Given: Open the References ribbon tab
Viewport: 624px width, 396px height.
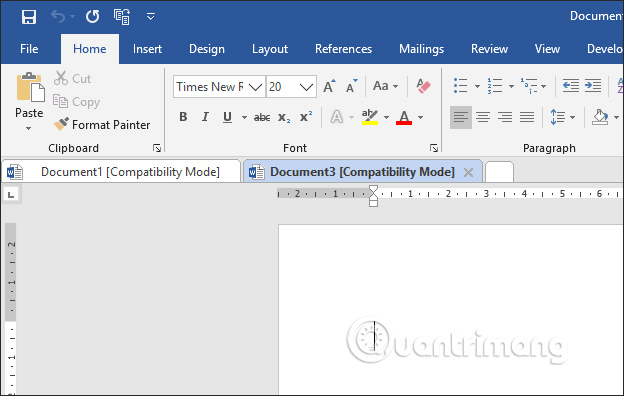Looking at the screenshot, I should click(x=343, y=49).
